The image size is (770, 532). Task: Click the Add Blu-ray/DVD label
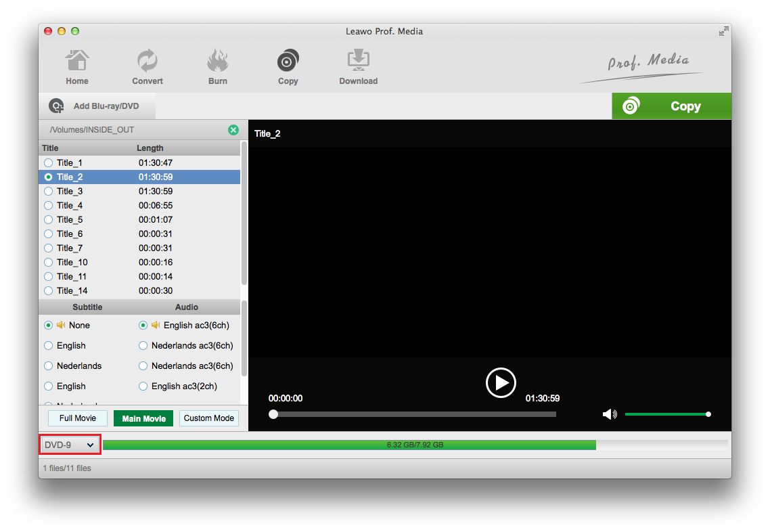[x=106, y=106]
